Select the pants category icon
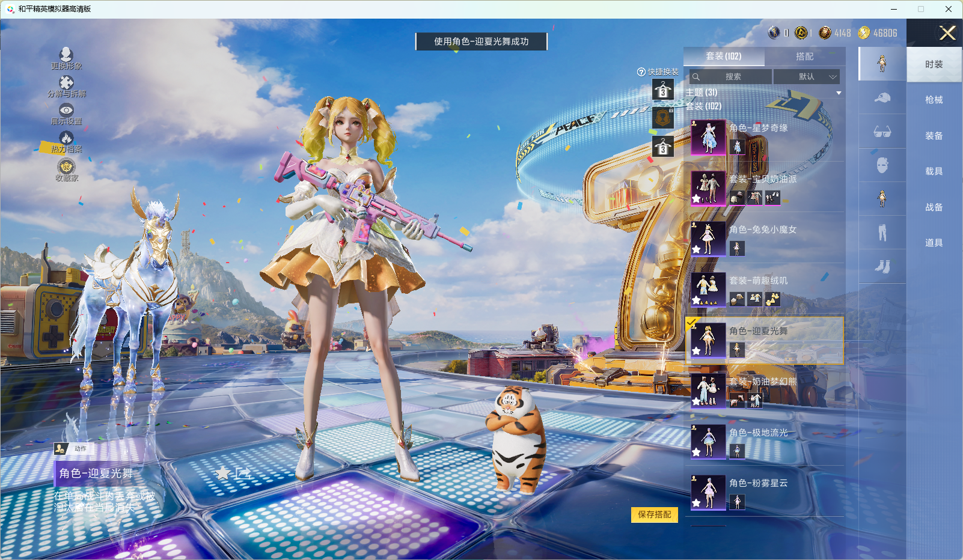 click(x=882, y=233)
